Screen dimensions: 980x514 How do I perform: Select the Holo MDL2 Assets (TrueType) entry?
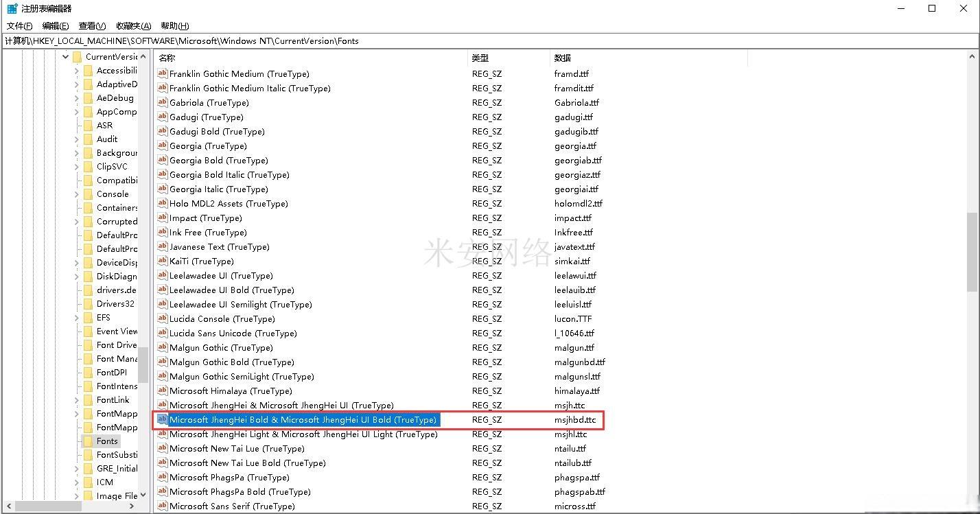click(229, 203)
